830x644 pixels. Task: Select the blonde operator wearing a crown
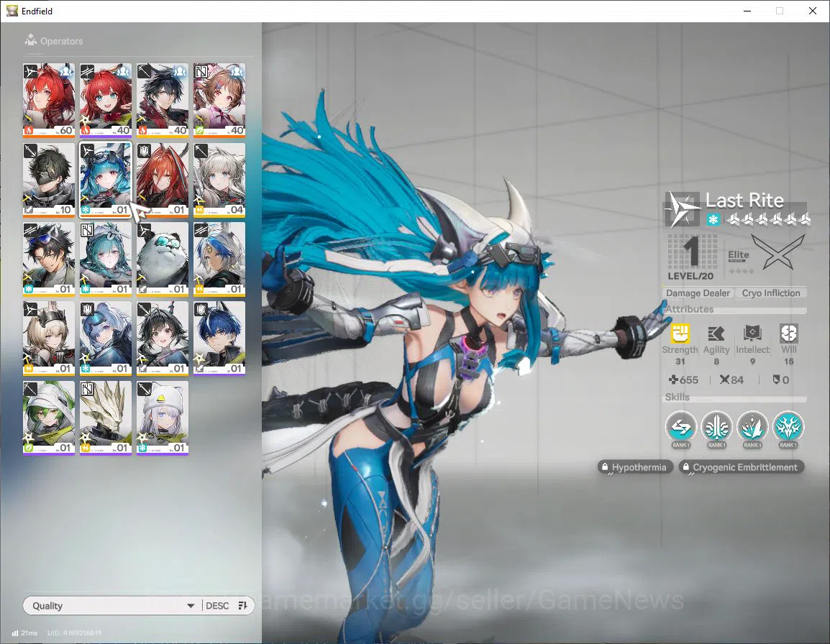point(49,338)
